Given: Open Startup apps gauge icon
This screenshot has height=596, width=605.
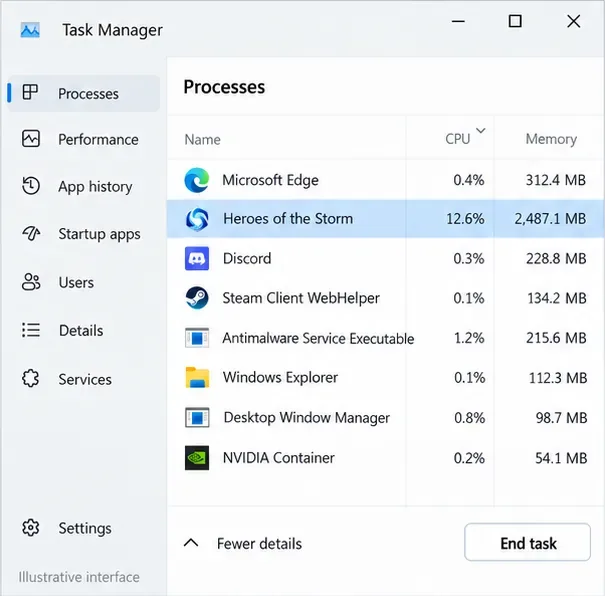Looking at the screenshot, I should pos(31,233).
